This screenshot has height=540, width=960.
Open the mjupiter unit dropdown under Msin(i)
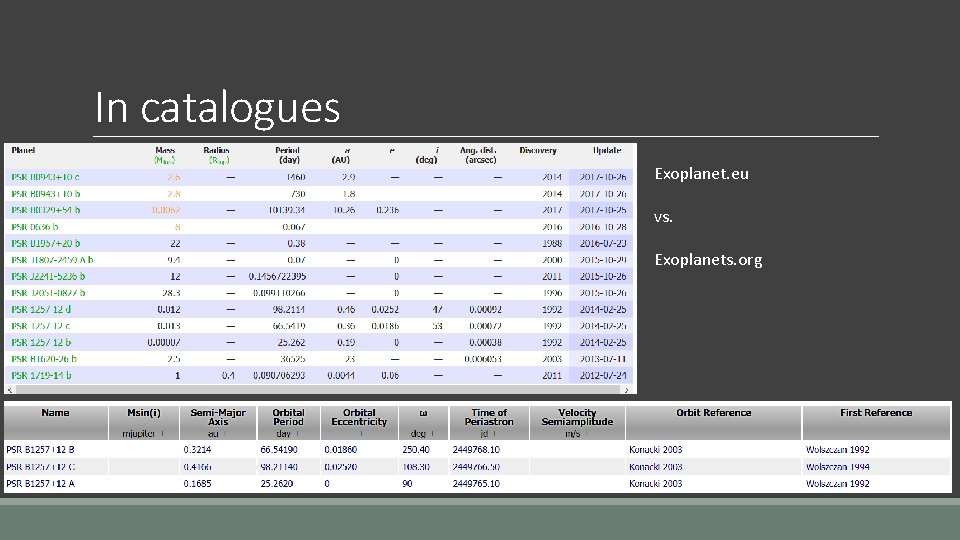[x=143, y=433]
